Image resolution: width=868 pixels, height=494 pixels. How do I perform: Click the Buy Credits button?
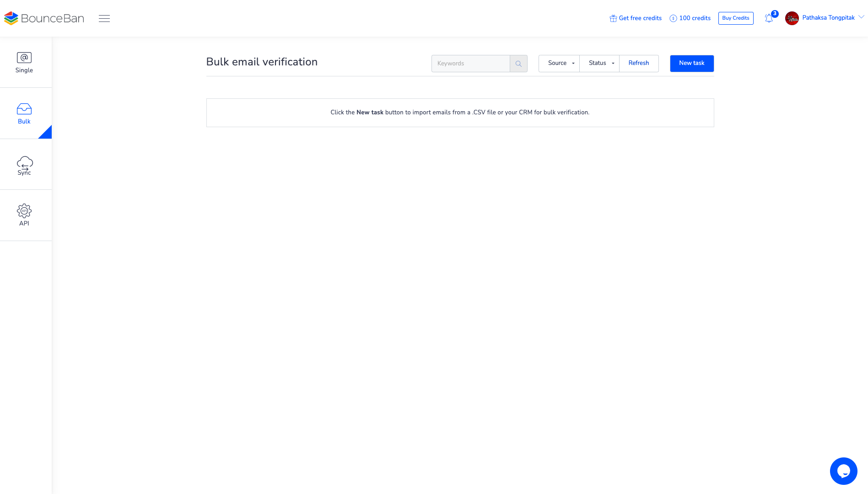pyautogui.click(x=735, y=18)
